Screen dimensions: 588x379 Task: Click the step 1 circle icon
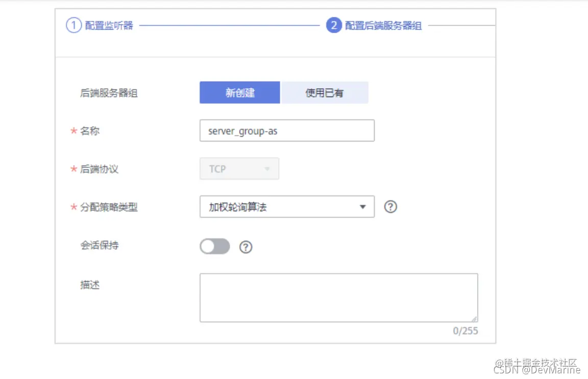pos(73,25)
